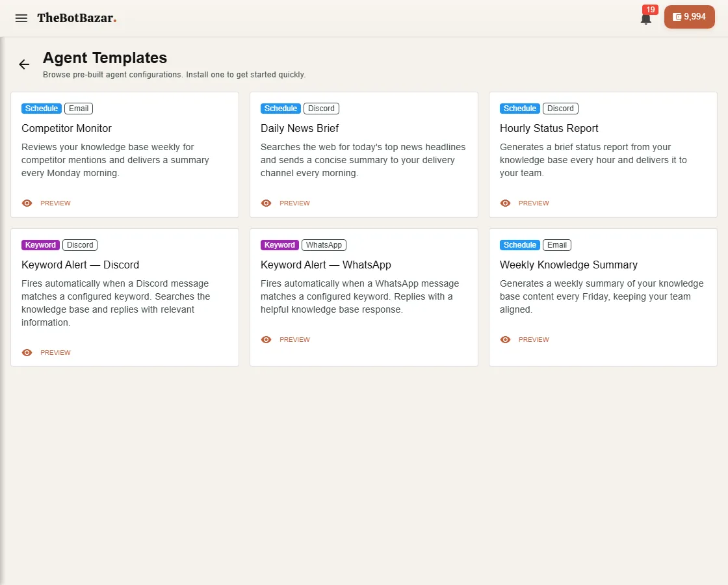Click the Hourly Status Report description text
The height and width of the screenshot is (585, 728).
(x=593, y=160)
